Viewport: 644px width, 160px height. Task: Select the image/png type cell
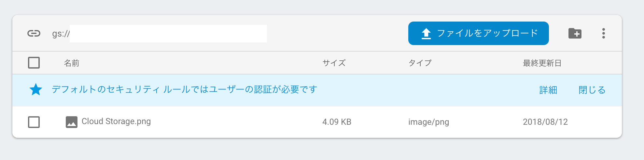click(x=429, y=122)
